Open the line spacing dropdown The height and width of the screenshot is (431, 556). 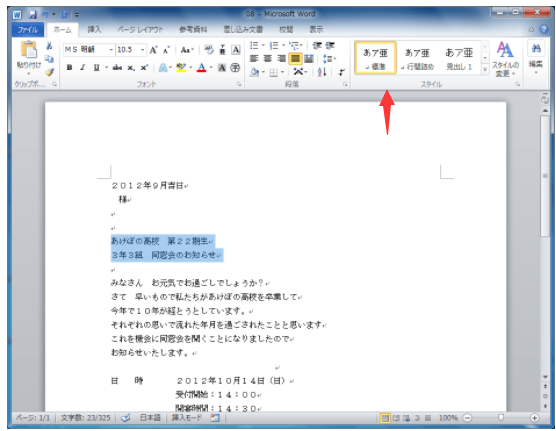tap(329, 59)
